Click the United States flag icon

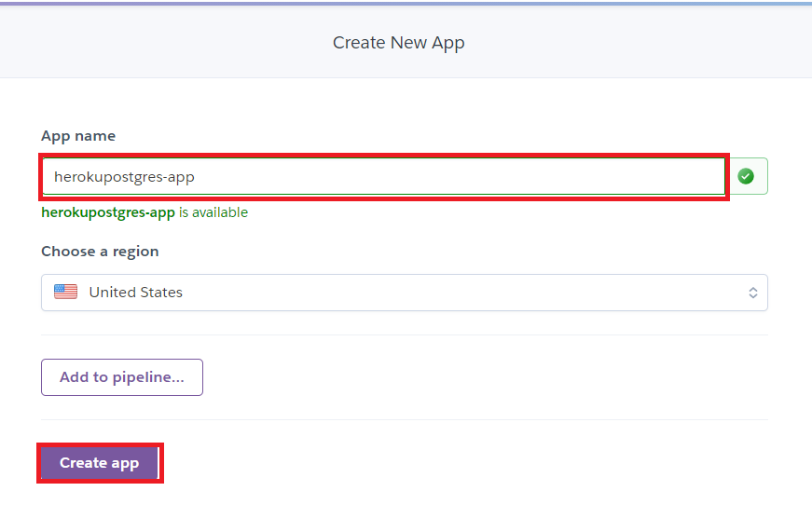pos(66,292)
